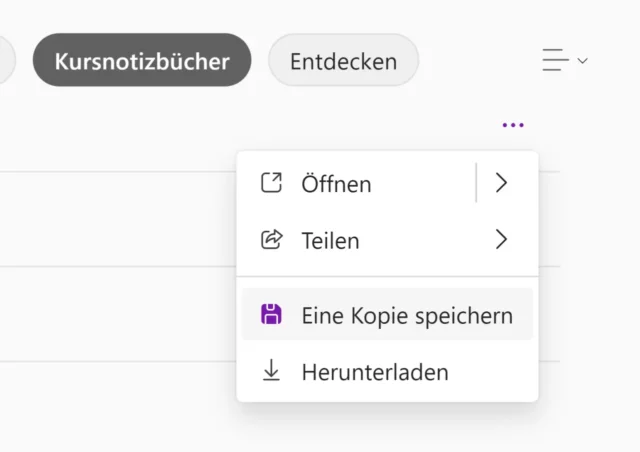Click the purple floppy disk save icon
Screen dimensions: 640x452
[x=271, y=315]
